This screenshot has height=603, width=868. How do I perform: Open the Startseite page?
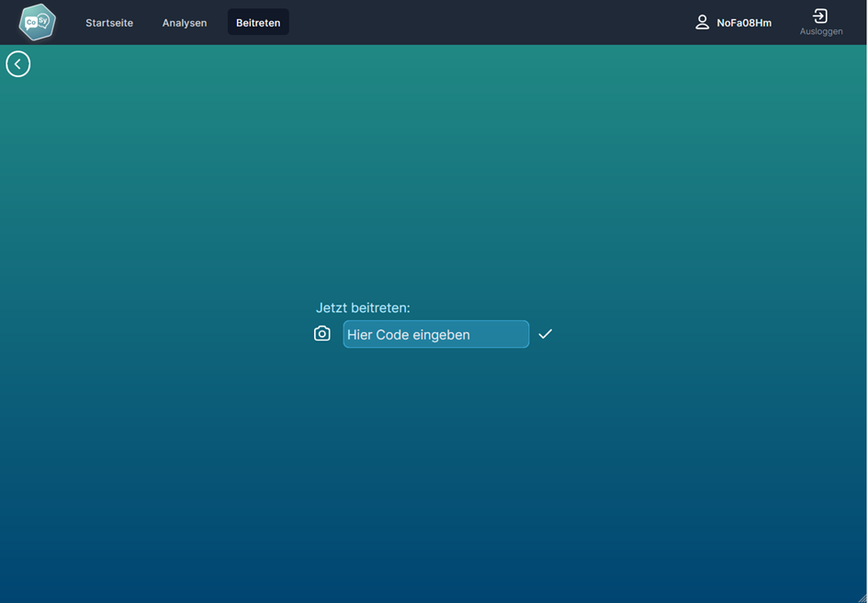[x=109, y=23]
